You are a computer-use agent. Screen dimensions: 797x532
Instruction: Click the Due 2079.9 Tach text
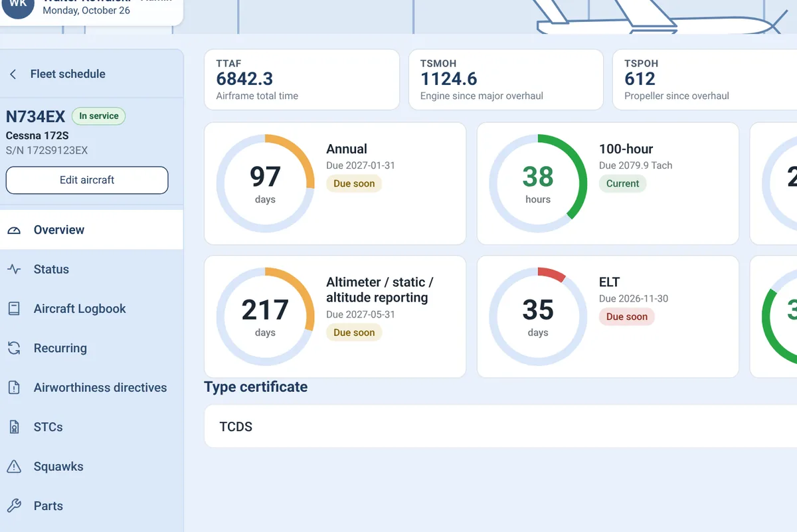click(636, 165)
